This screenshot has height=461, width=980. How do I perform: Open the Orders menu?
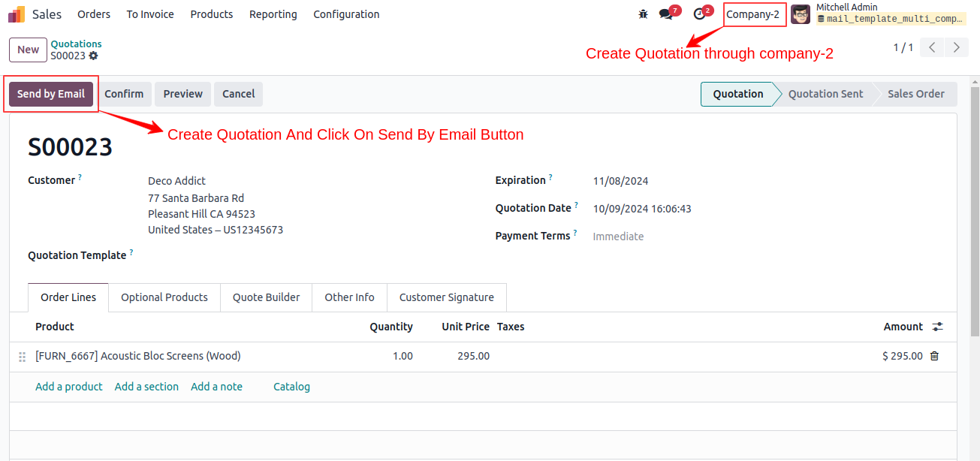93,14
